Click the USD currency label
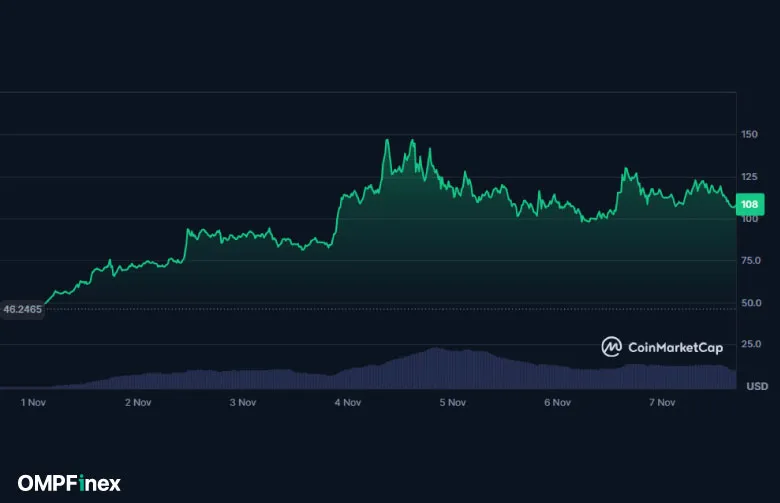The width and height of the screenshot is (780, 503). (x=757, y=386)
